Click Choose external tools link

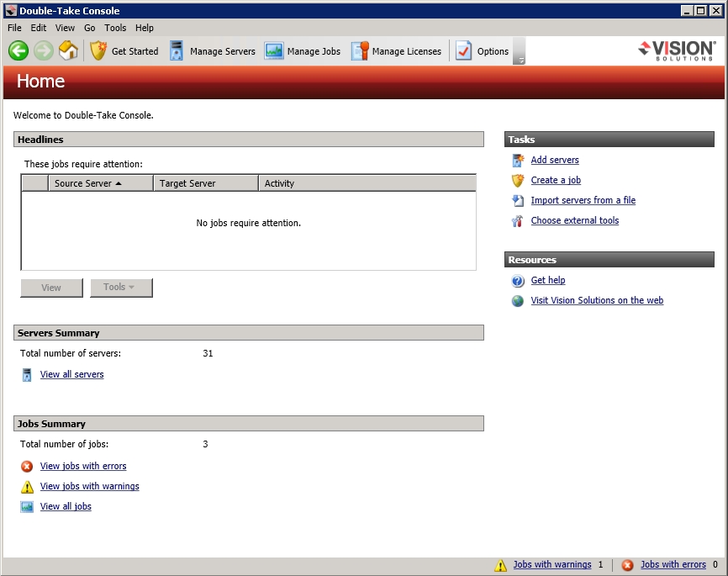[x=575, y=220]
